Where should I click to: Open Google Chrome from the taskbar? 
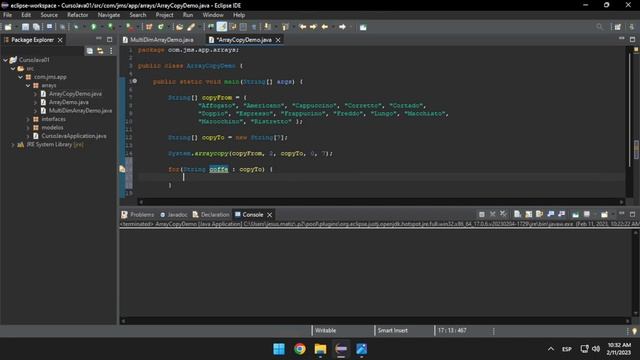300,349
